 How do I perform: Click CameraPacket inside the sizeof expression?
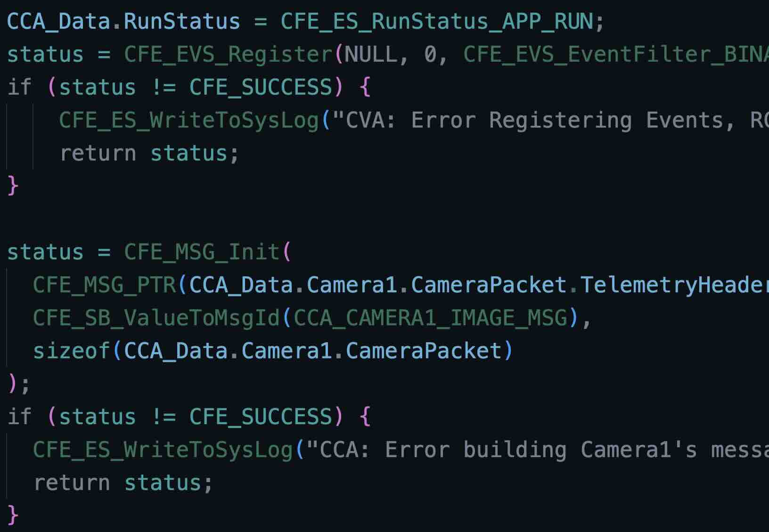coord(424,351)
